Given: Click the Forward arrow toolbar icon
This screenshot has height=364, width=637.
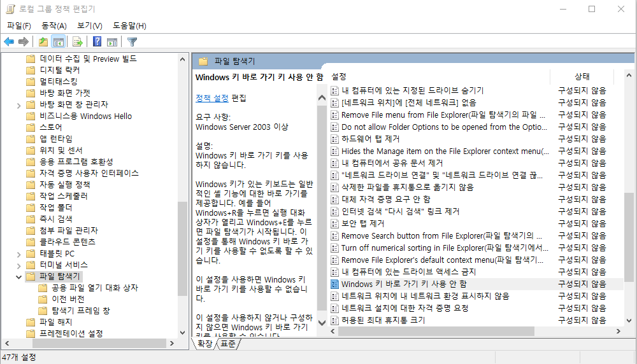Looking at the screenshot, I should pyautogui.click(x=24, y=41).
